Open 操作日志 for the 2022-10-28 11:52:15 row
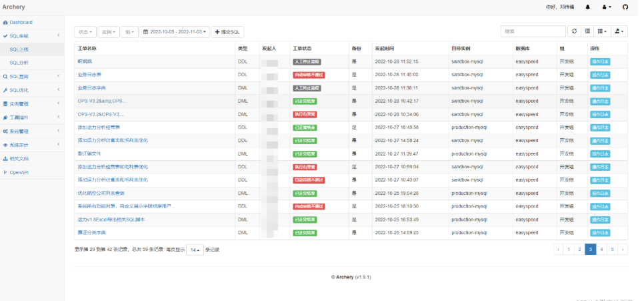The image size is (644, 301). pos(600,61)
